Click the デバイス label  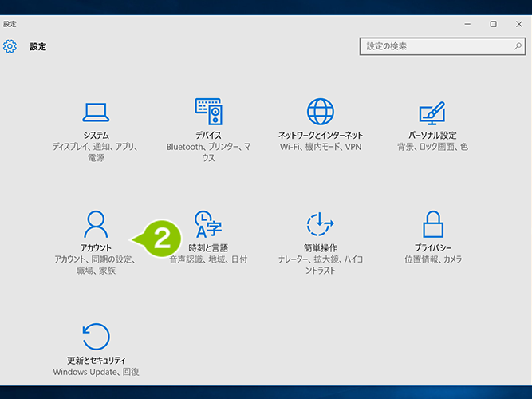pyautogui.click(x=208, y=135)
